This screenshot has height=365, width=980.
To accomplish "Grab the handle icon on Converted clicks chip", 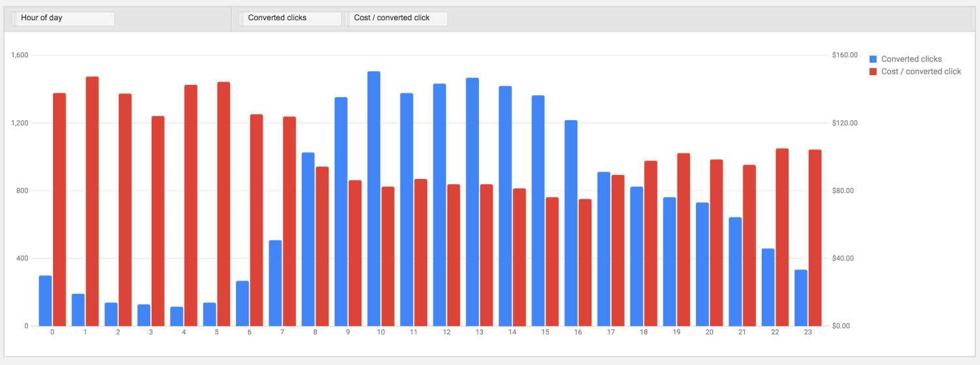I will (242, 18).
